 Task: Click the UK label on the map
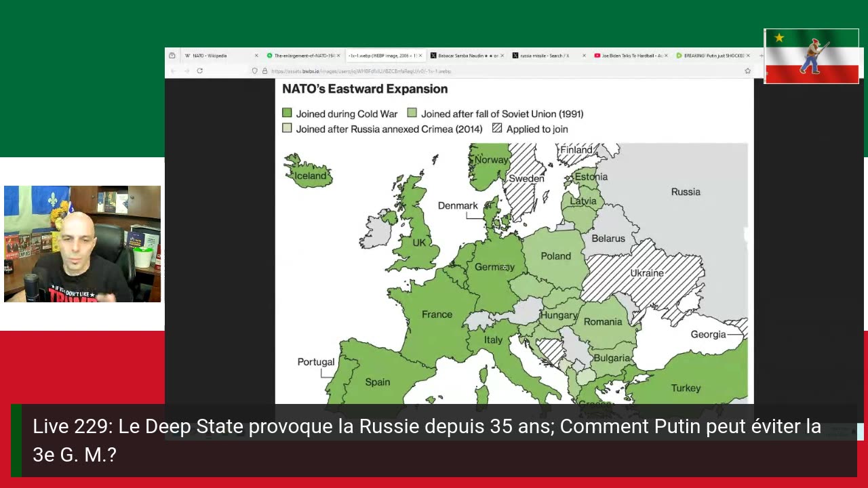tap(419, 243)
